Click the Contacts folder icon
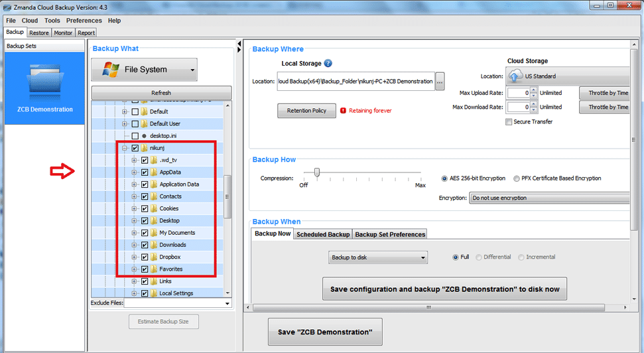The height and width of the screenshot is (353, 644). [154, 196]
